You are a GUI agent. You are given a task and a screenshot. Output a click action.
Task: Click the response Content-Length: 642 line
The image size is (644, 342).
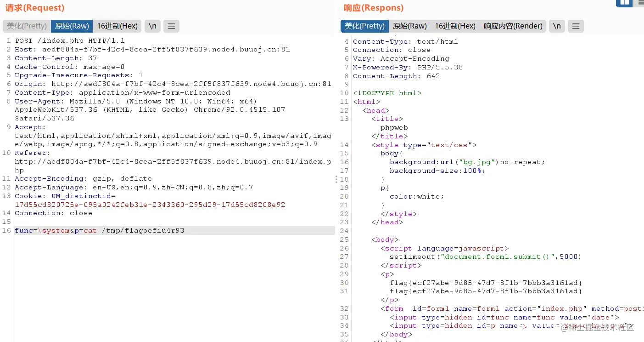tap(396, 76)
